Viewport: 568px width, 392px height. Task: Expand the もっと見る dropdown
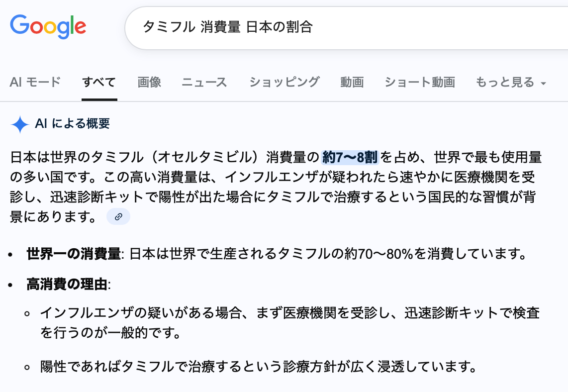point(511,82)
